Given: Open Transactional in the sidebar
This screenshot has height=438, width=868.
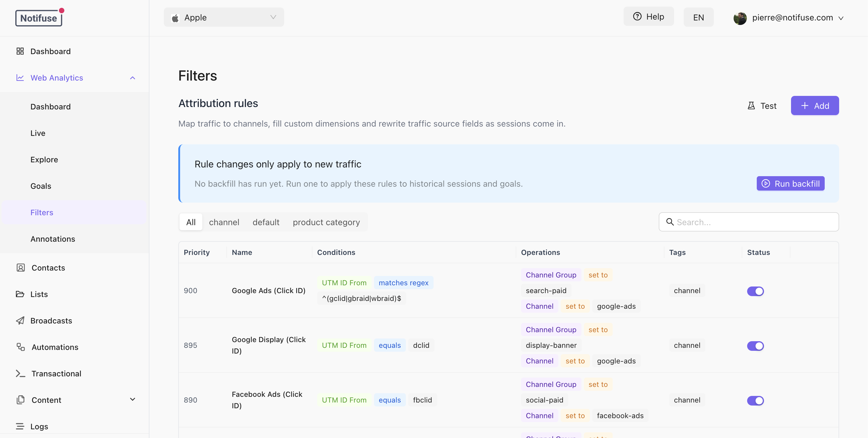Looking at the screenshot, I should [x=74, y=374].
